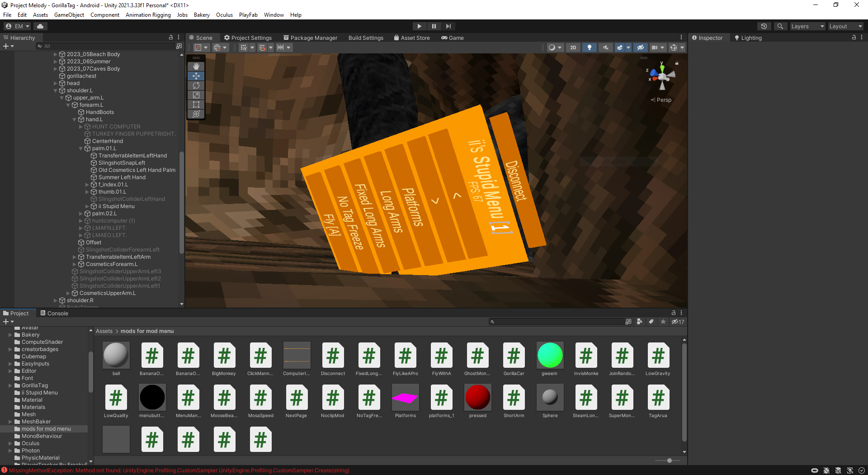The image size is (868, 475).
Task: Click Assets in the breadcrumb path
Action: coord(104,331)
